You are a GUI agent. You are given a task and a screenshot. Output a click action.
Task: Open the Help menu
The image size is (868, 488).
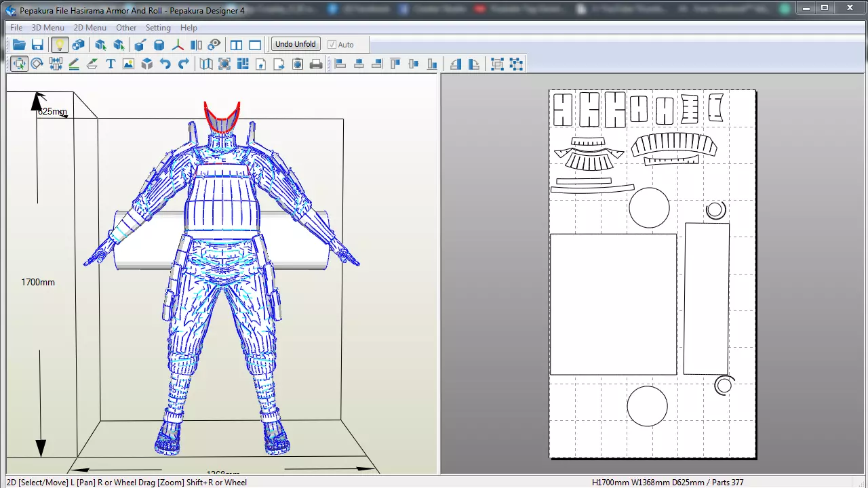pyautogui.click(x=189, y=28)
